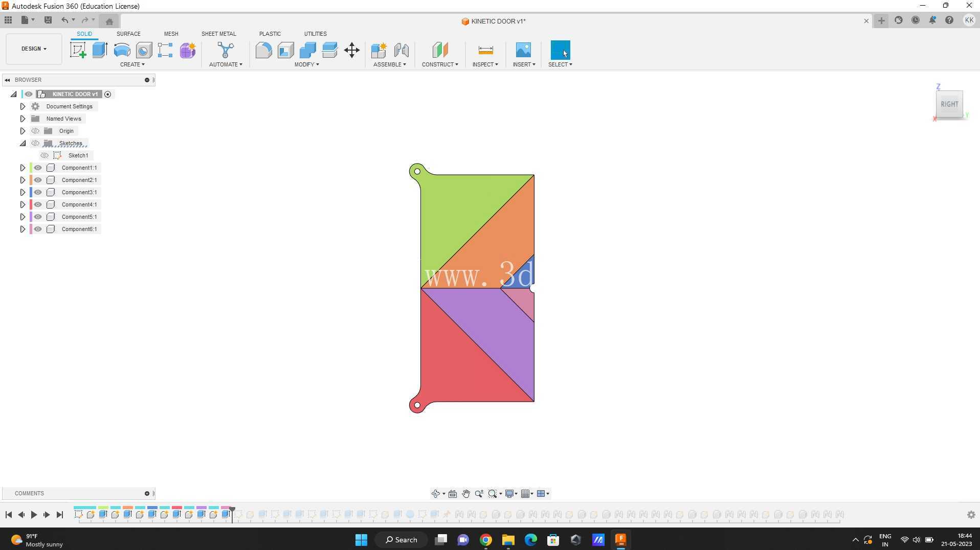
Task: Open timeline settings gear
Action: pyautogui.click(x=971, y=515)
